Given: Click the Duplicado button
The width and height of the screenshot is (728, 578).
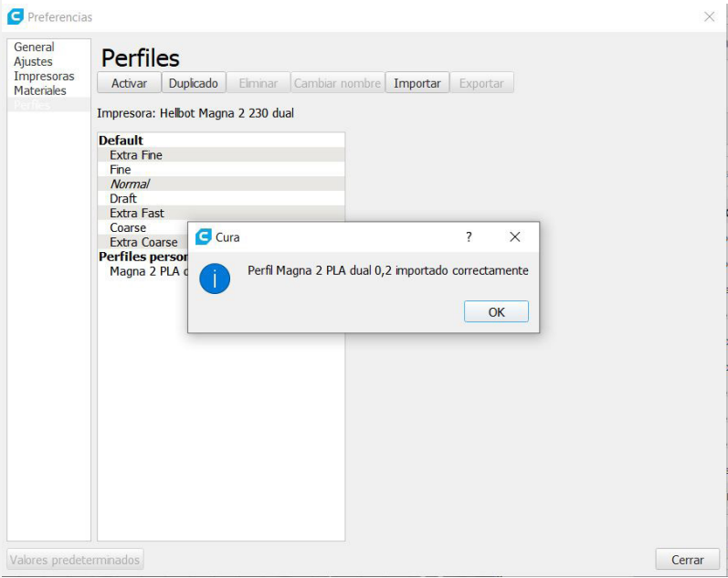Looking at the screenshot, I should (x=193, y=83).
